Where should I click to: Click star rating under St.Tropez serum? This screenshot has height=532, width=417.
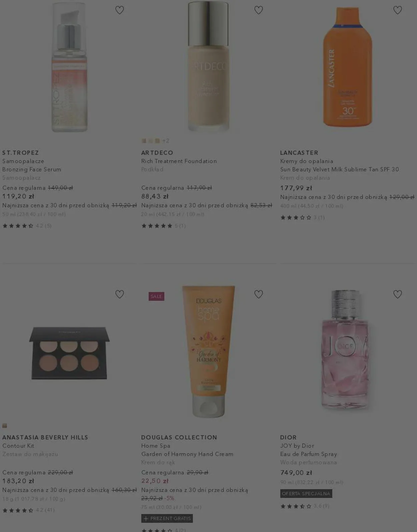click(x=18, y=226)
